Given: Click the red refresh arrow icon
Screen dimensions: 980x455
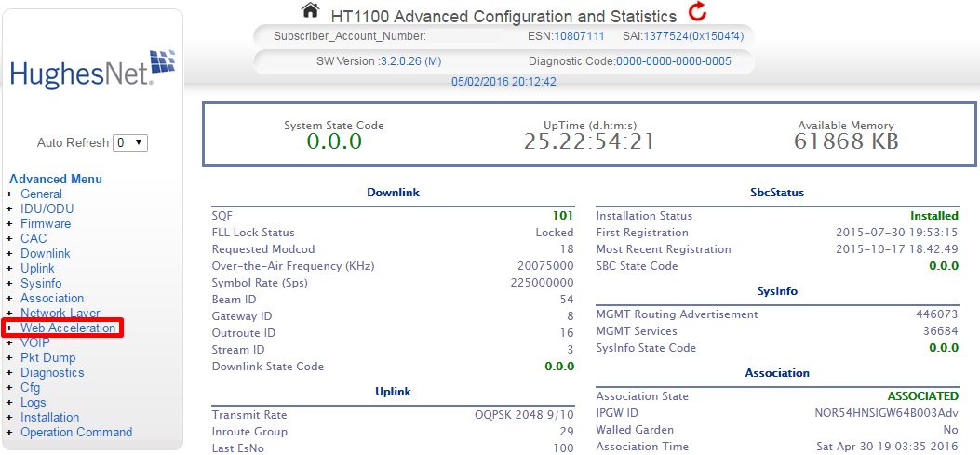Looking at the screenshot, I should (697, 12).
